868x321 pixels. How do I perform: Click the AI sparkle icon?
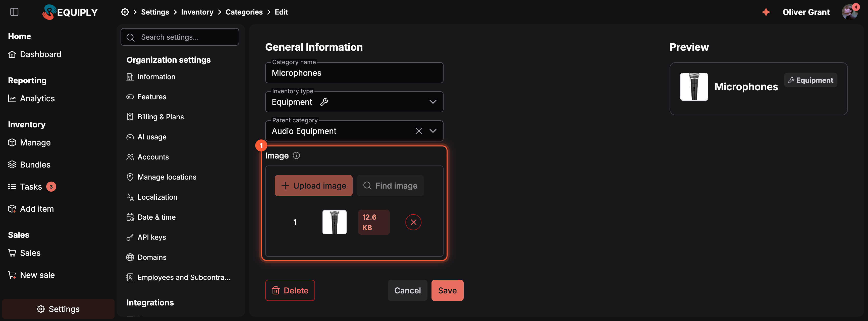[766, 12]
